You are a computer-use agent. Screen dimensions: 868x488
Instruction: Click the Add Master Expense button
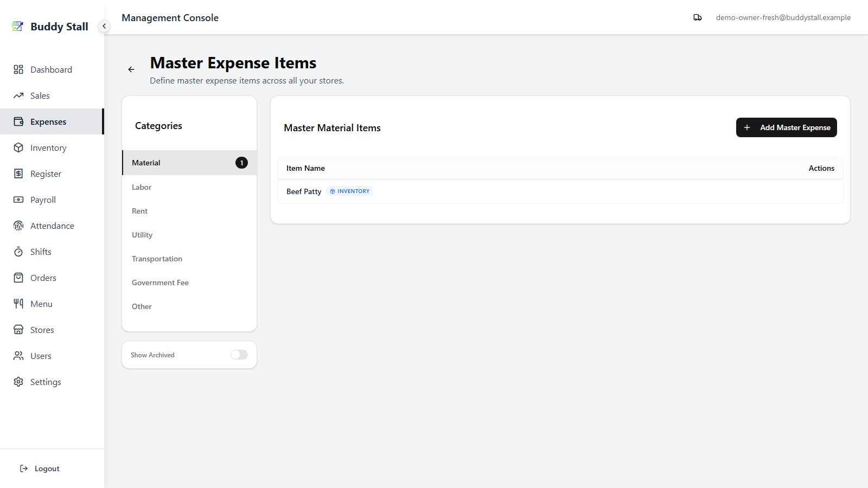tap(786, 127)
